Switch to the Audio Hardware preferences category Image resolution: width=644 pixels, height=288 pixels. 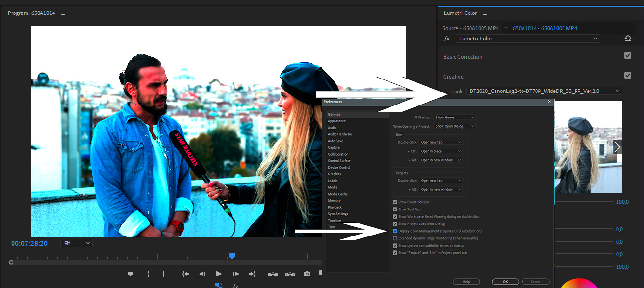339,134
